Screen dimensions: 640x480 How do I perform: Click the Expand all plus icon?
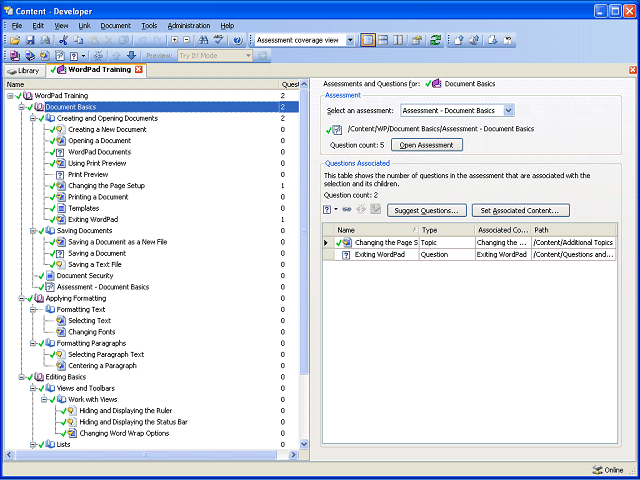click(175, 40)
